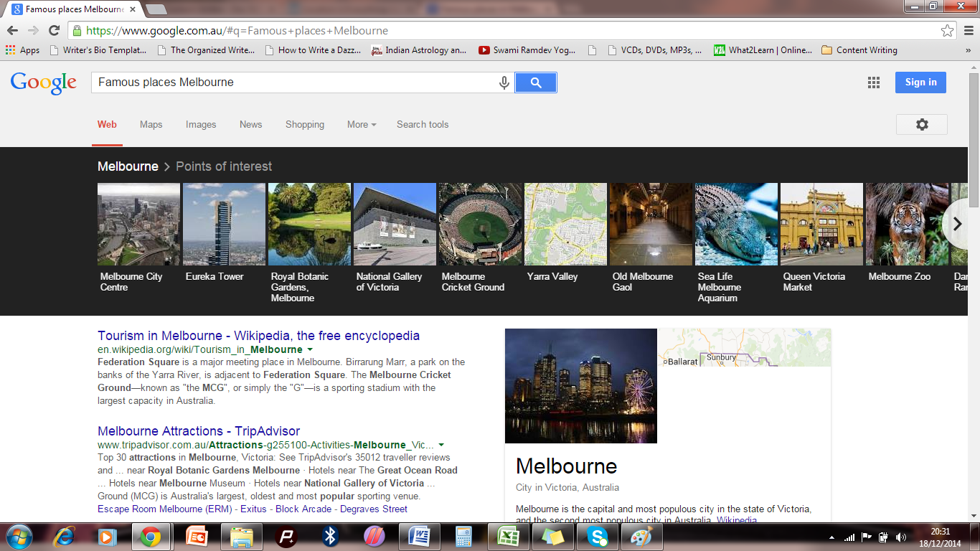Open the Content Writing bookmark folder

point(859,50)
